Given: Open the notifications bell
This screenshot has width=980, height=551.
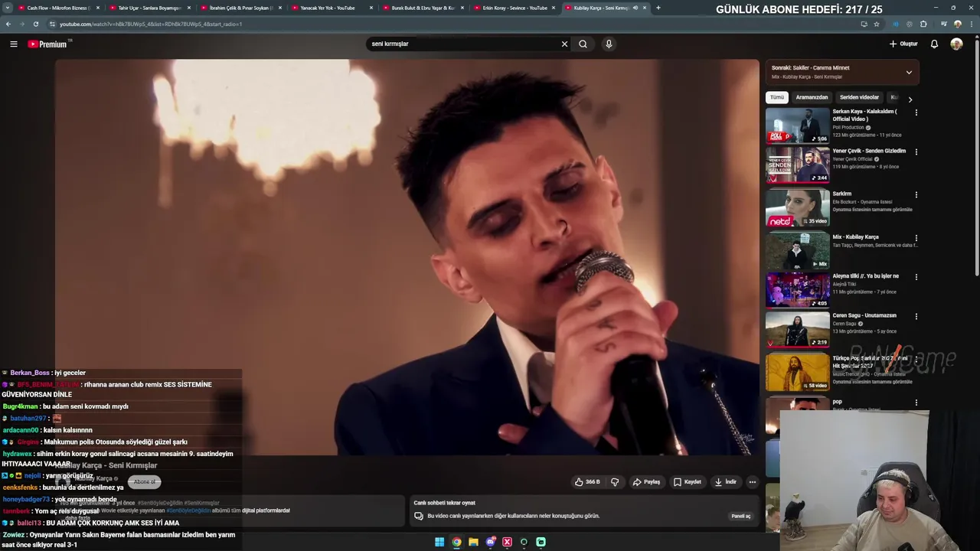Looking at the screenshot, I should point(934,44).
